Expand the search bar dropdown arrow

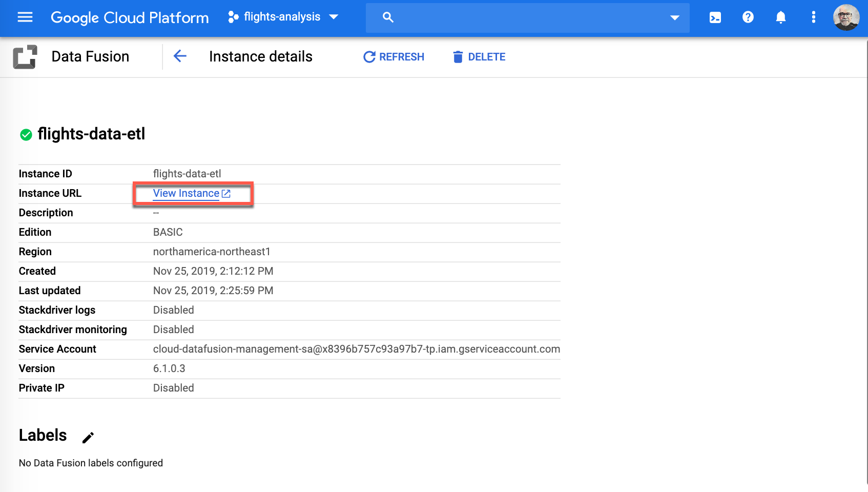pos(674,17)
